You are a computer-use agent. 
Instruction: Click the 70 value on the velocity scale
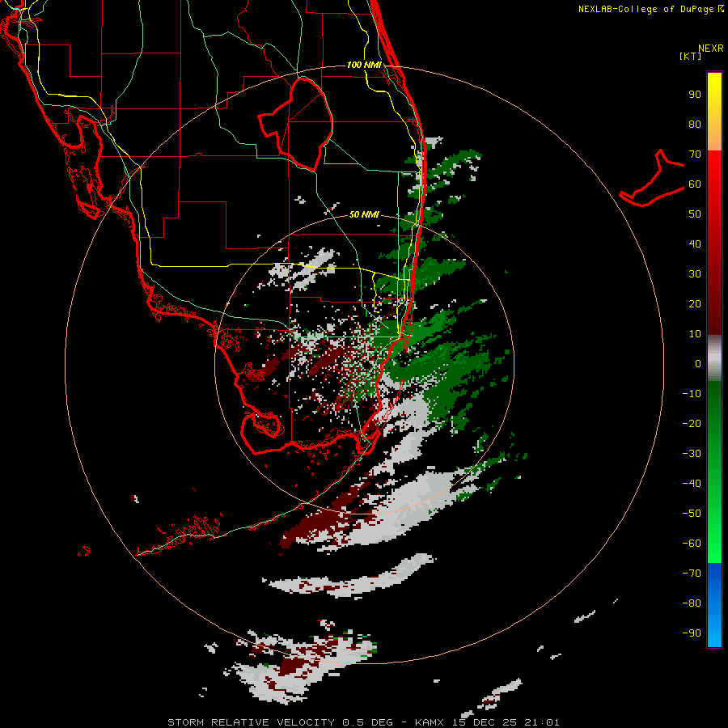695,154
